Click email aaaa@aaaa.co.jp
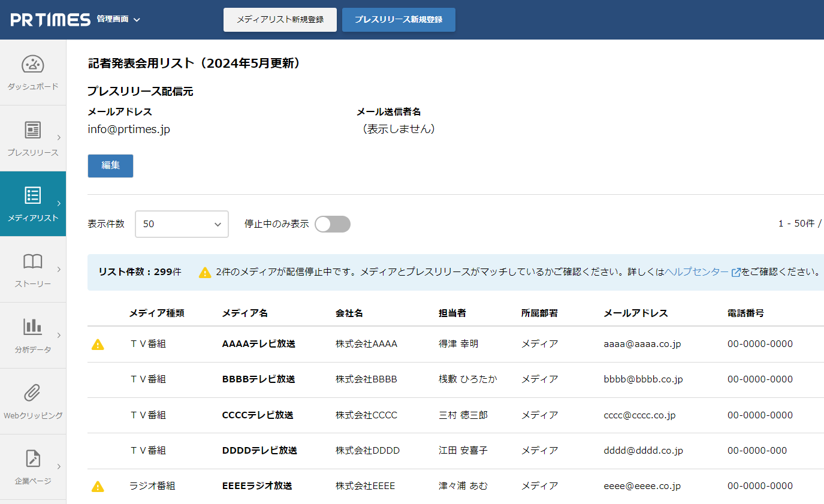 pyautogui.click(x=642, y=344)
